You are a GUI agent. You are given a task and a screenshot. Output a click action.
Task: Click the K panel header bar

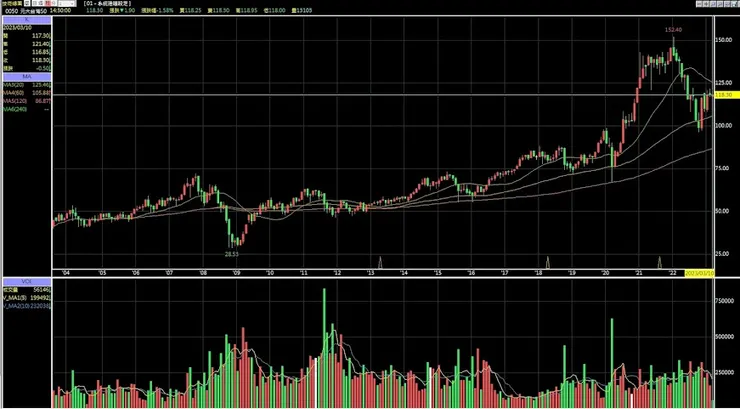click(27, 20)
